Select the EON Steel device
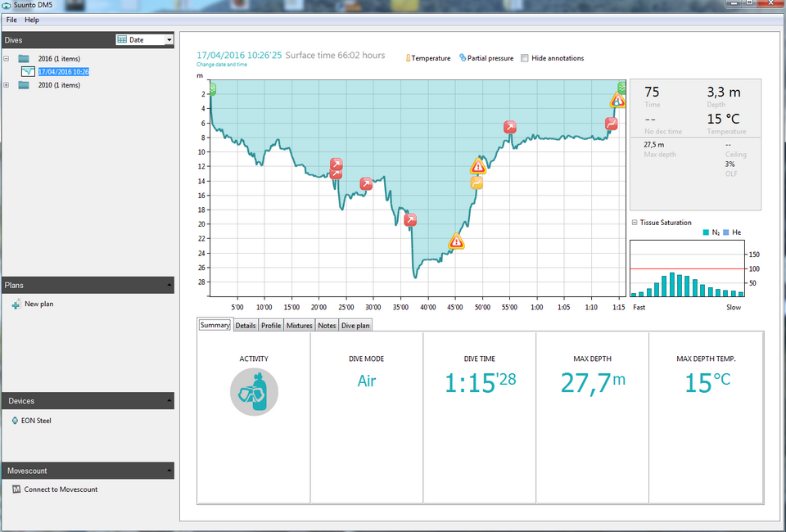The image size is (786, 532). [x=36, y=421]
